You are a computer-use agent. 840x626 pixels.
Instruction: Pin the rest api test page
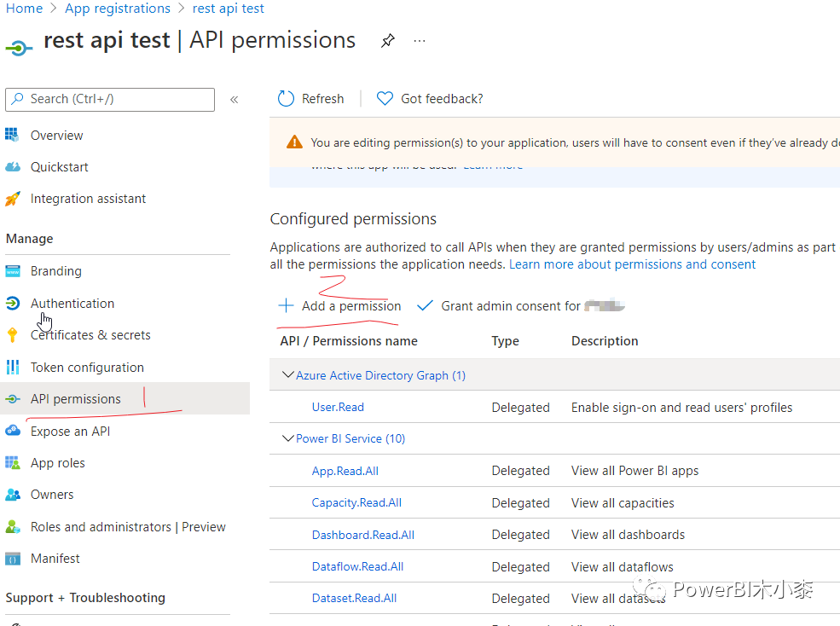(388, 41)
